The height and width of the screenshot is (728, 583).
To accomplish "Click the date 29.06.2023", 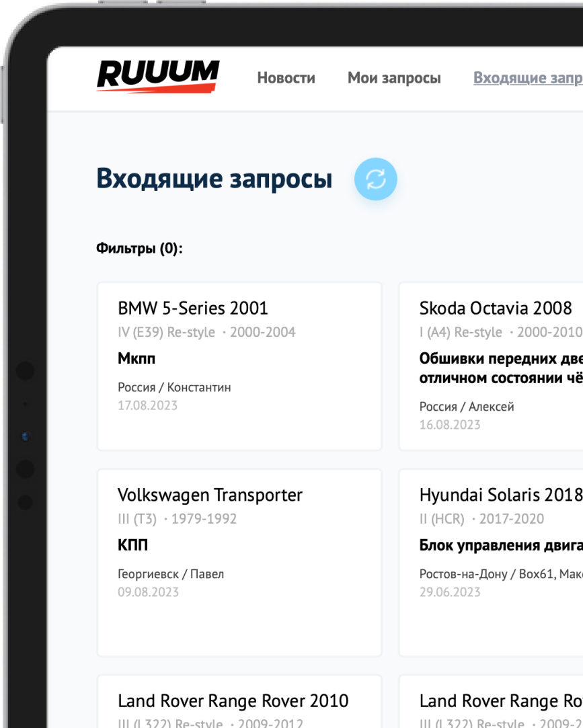I will [450, 592].
